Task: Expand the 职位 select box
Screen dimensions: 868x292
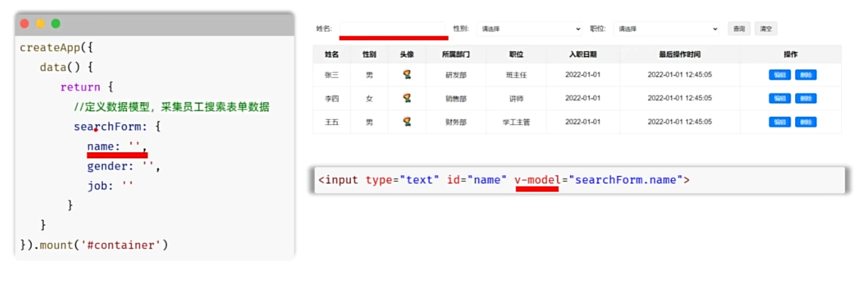Action: click(x=667, y=29)
